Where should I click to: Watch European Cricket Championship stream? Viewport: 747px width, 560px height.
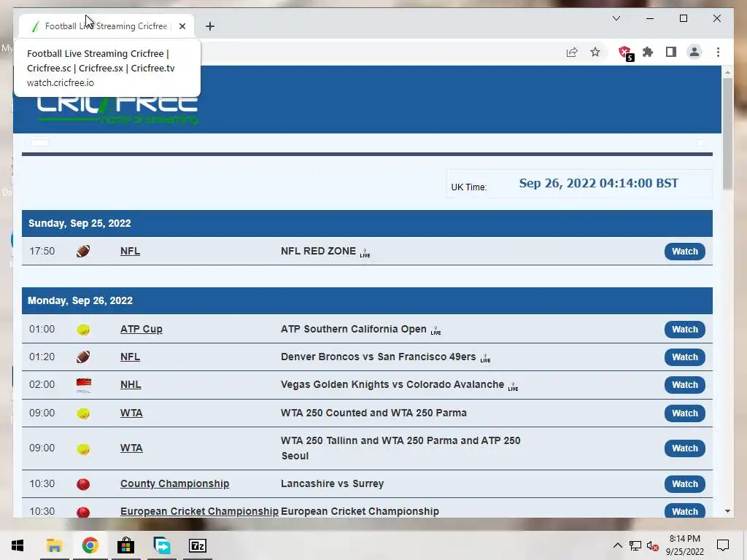click(x=684, y=511)
